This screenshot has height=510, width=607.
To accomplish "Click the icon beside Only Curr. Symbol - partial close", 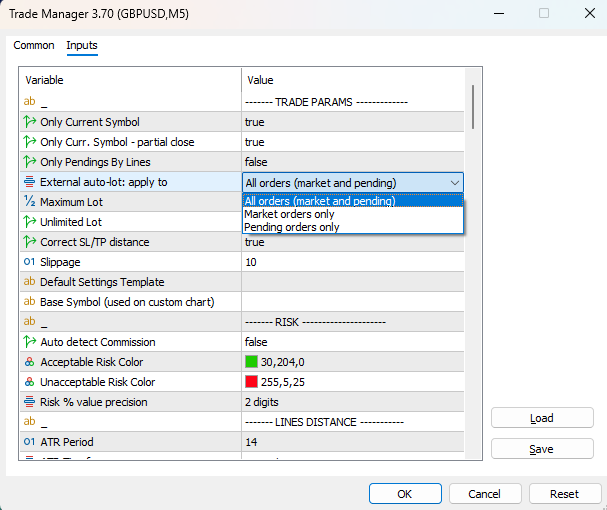I will pyautogui.click(x=29, y=142).
